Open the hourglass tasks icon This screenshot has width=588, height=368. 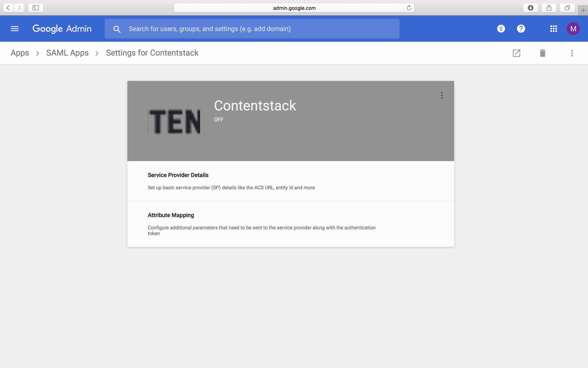tap(501, 29)
